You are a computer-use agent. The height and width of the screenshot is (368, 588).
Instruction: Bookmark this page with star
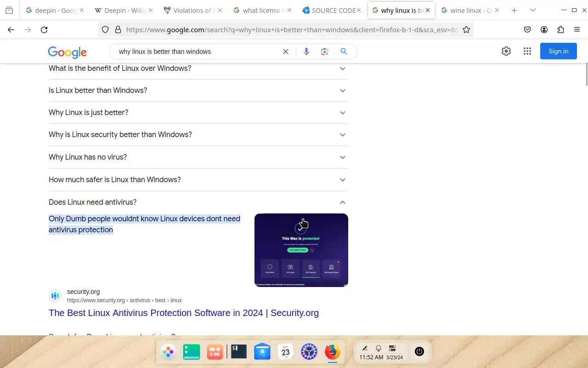(466, 29)
